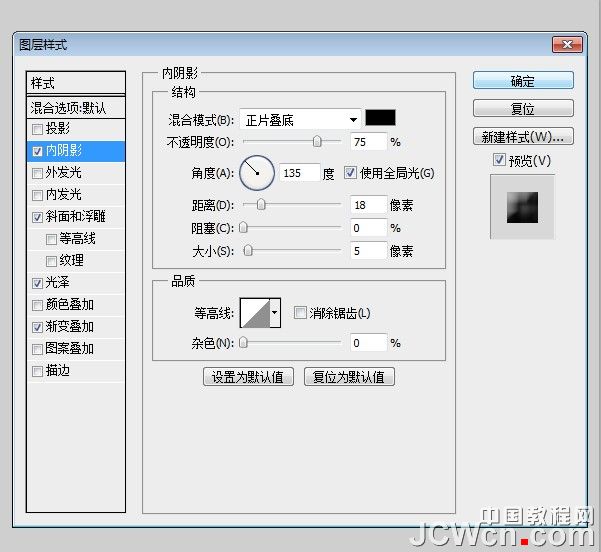Screen dimensions: 601x552
Task: Click the 大小 size slider handle
Action: pos(248,251)
